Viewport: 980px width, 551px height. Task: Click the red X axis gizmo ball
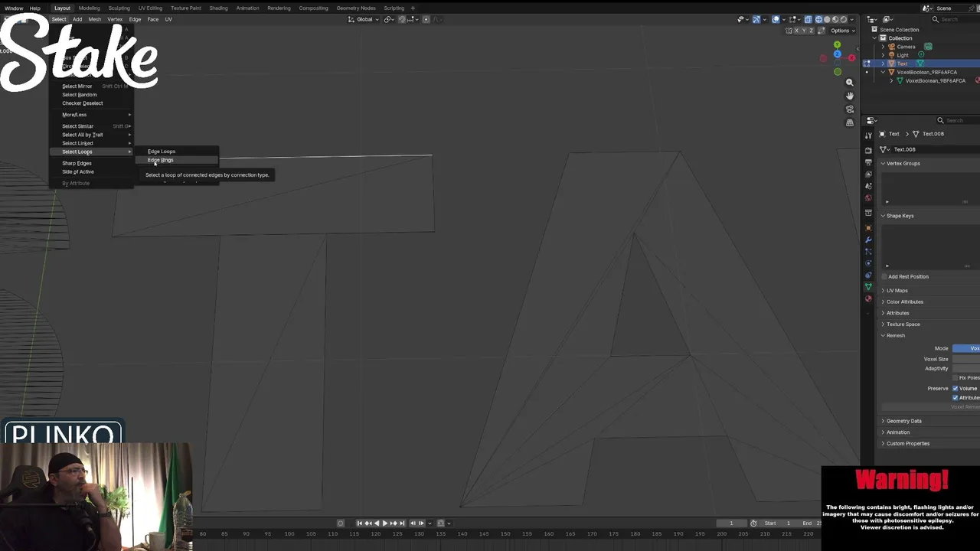(x=851, y=58)
